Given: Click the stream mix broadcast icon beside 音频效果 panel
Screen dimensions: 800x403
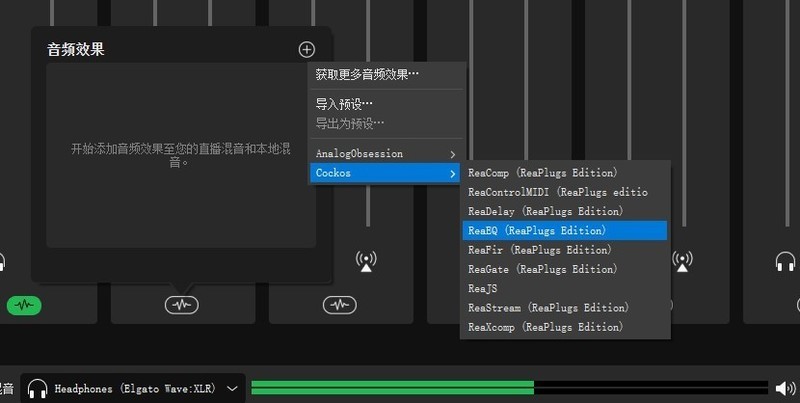Looking at the screenshot, I should pyautogui.click(x=366, y=261).
